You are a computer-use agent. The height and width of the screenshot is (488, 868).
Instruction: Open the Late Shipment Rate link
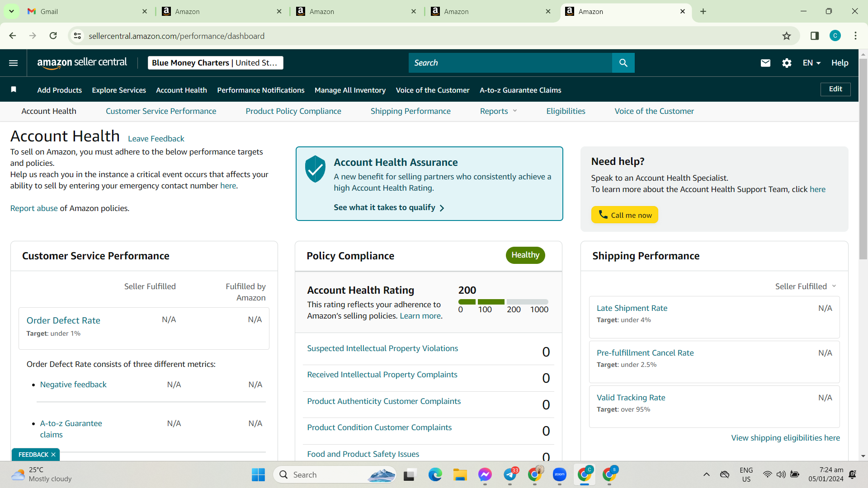pyautogui.click(x=632, y=308)
